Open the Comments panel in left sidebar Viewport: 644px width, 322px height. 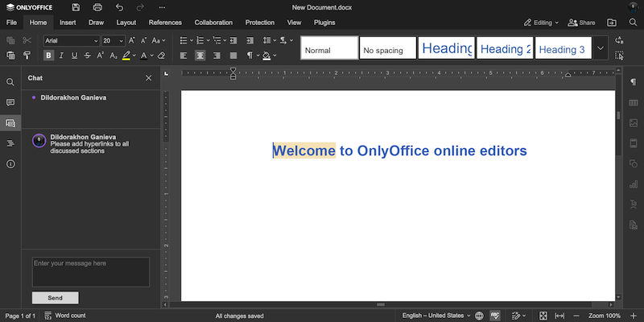point(10,103)
